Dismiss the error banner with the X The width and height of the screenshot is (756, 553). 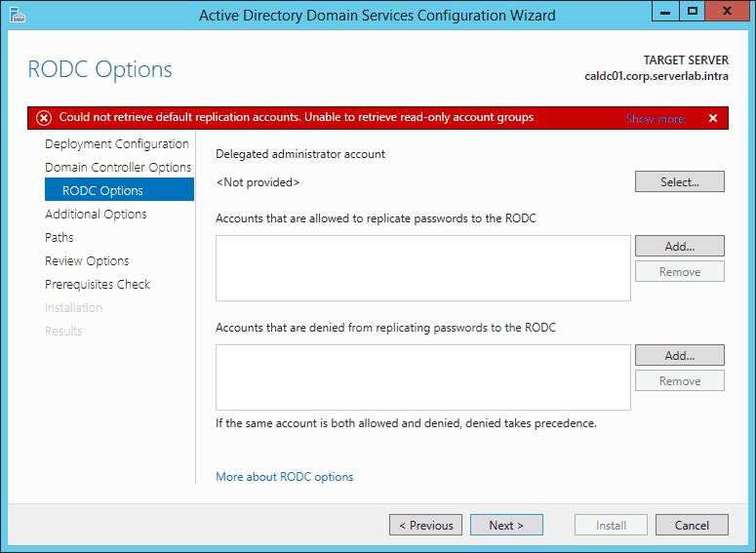coord(713,118)
